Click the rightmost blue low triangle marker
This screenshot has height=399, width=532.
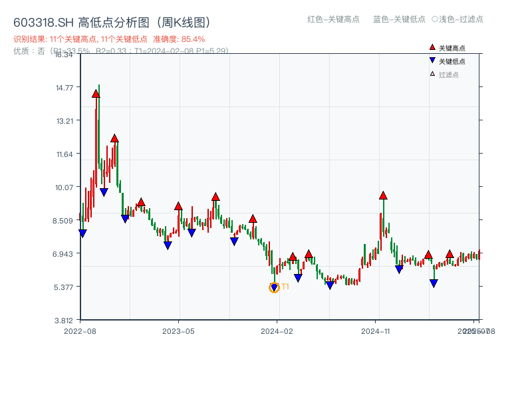click(x=435, y=284)
